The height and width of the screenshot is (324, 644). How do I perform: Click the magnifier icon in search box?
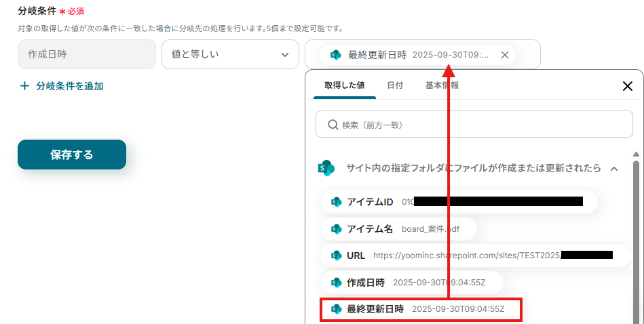(333, 125)
